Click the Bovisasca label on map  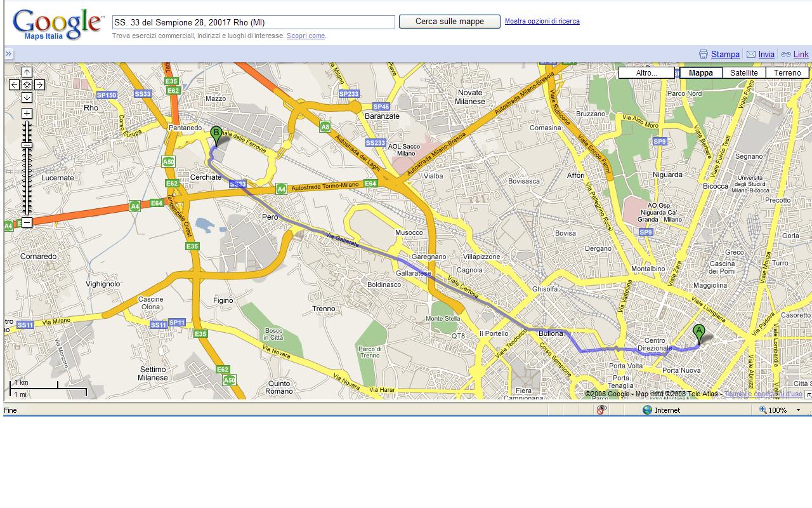[x=524, y=181]
